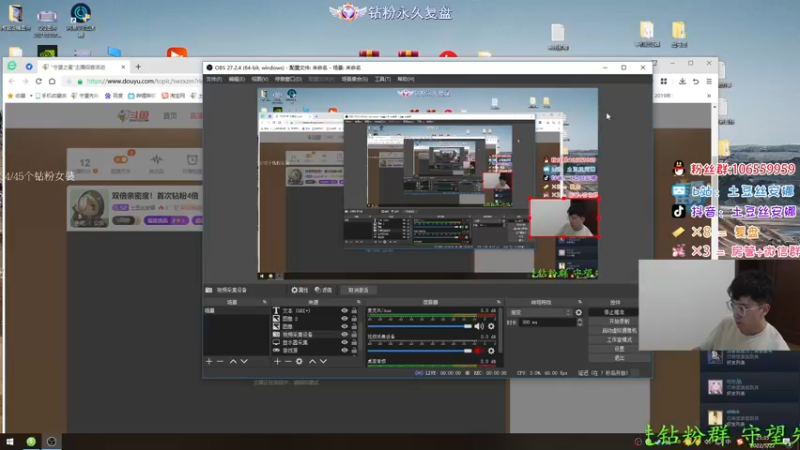This screenshot has height=450, width=800.
Task: Lock the 图像 2 source
Action: click(x=354, y=318)
